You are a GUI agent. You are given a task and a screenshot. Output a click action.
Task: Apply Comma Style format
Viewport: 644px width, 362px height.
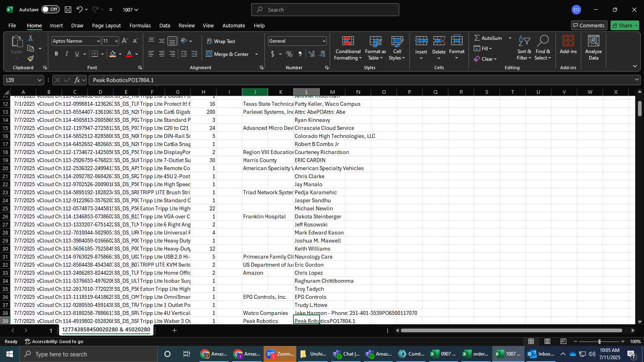300,54
